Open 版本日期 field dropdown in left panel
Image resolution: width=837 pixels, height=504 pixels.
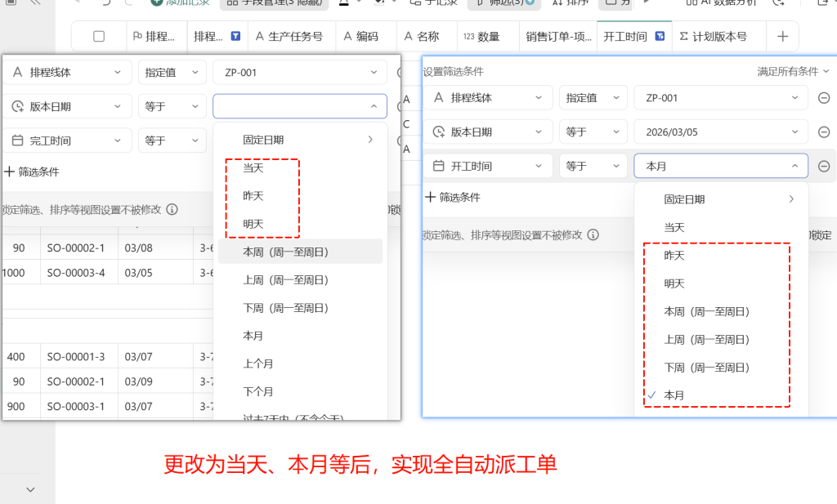(x=67, y=107)
